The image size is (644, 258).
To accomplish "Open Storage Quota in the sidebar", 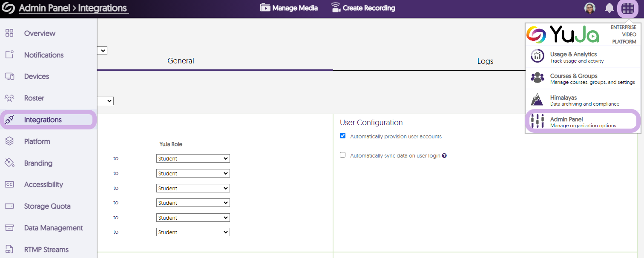I will point(47,206).
